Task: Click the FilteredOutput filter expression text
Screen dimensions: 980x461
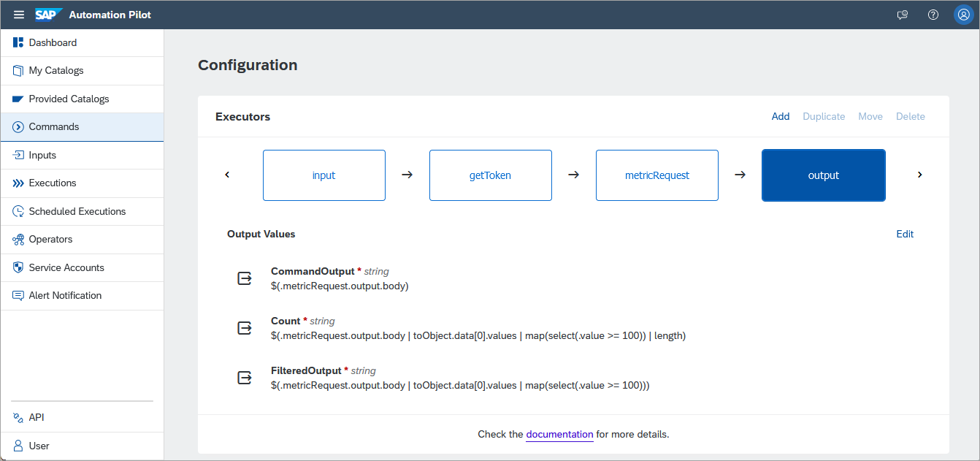Action: pyautogui.click(x=460, y=386)
